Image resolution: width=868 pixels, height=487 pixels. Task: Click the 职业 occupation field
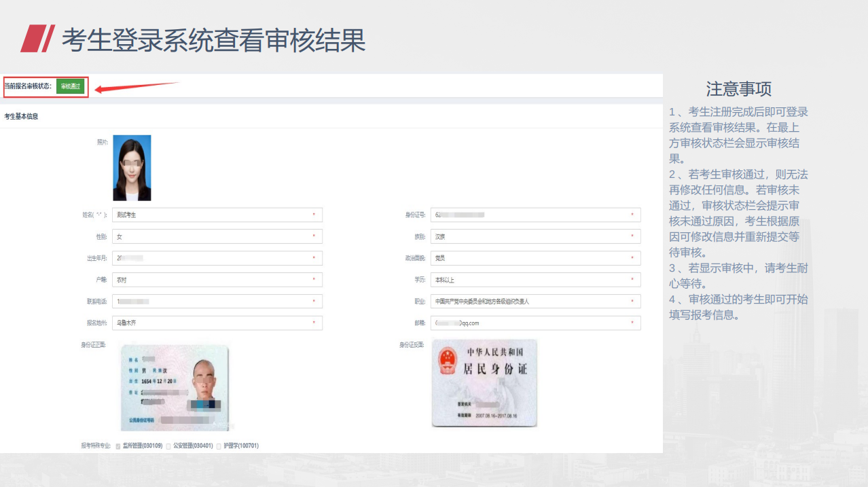pyautogui.click(x=535, y=302)
